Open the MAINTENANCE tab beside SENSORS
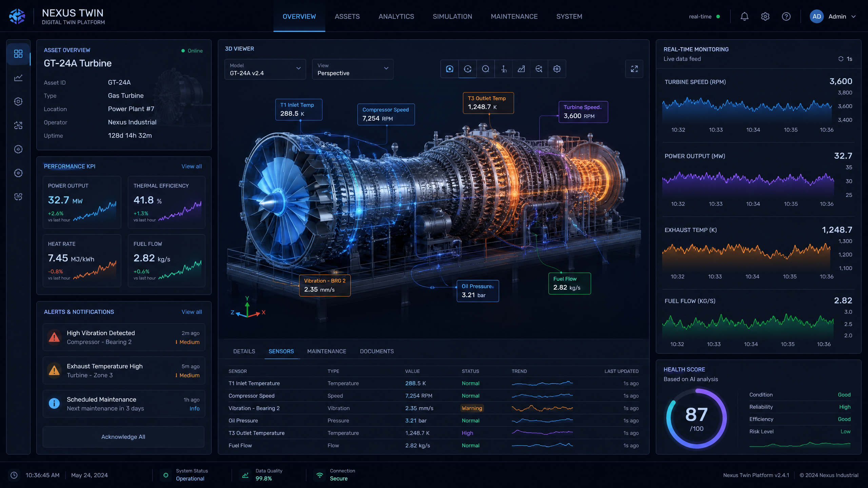 pos(327,351)
